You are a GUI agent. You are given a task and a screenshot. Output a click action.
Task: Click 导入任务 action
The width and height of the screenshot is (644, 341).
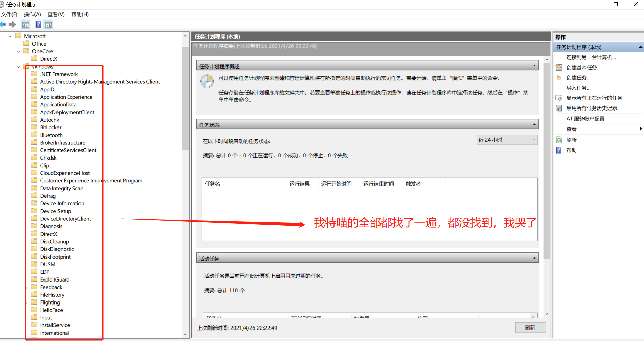click(x=578, y=88)
